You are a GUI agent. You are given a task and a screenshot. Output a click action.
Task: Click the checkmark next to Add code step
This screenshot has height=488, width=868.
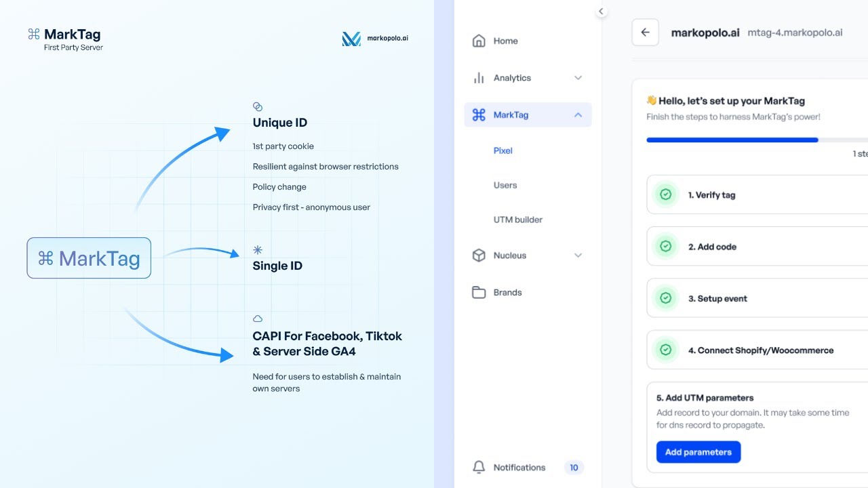coord(665,246)
